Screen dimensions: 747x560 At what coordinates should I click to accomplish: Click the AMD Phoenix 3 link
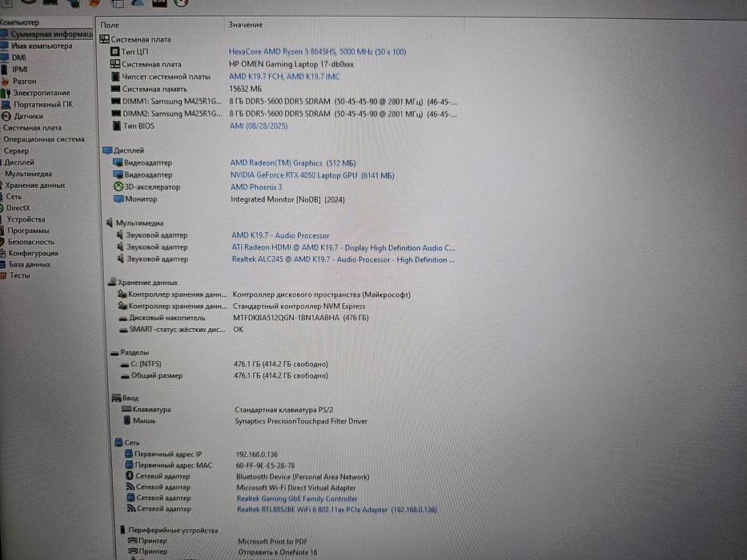click(x=256, y=188)
